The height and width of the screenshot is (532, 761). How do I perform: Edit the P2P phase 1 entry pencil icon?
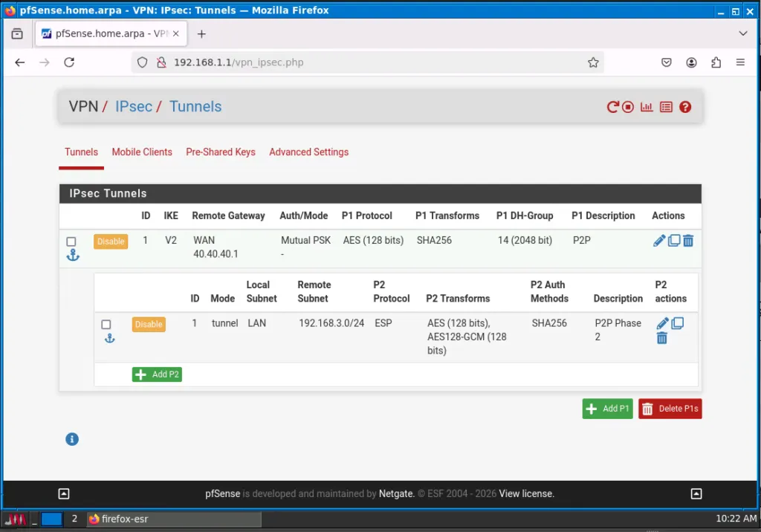pyautogui.click(x=658, y=240)
